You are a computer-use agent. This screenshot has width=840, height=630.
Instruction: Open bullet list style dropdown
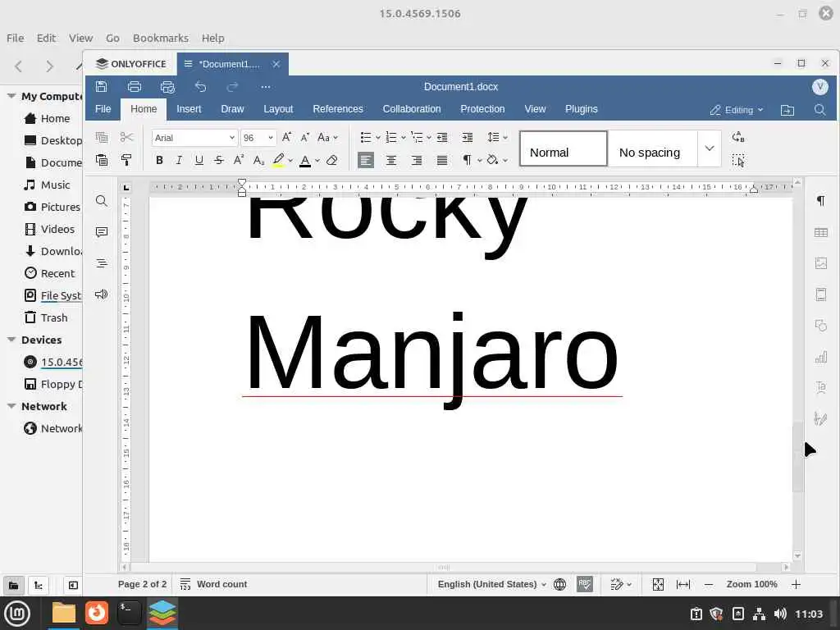(378, 138)
